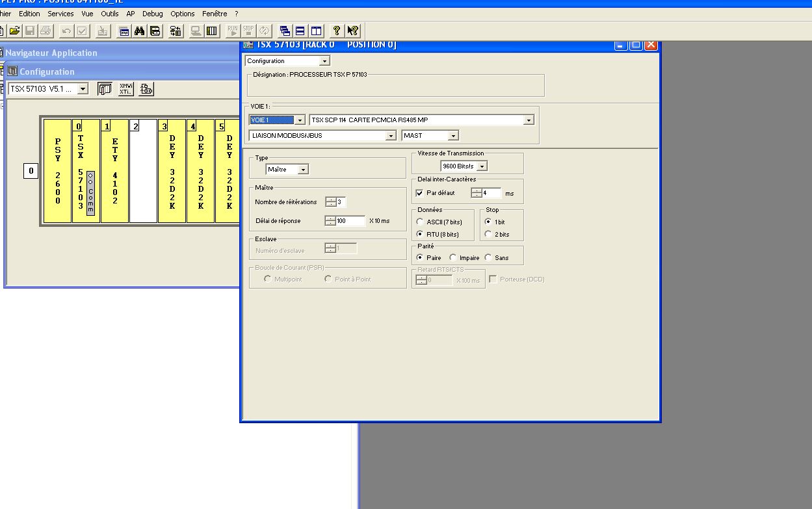Open the Fenêtre menu
This screenshot has width=812, height=509.
point(215,14)
